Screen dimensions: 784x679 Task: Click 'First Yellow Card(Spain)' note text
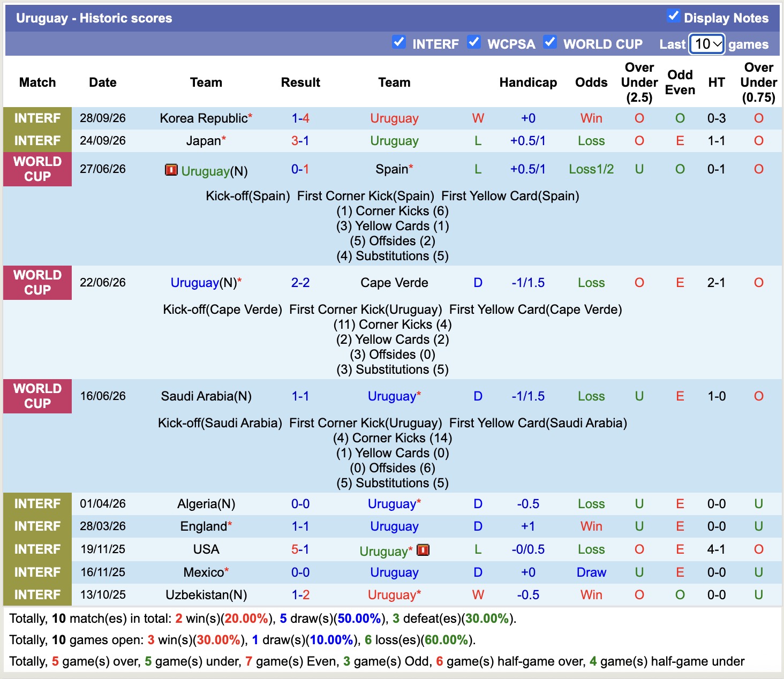[x=510, y=196]
